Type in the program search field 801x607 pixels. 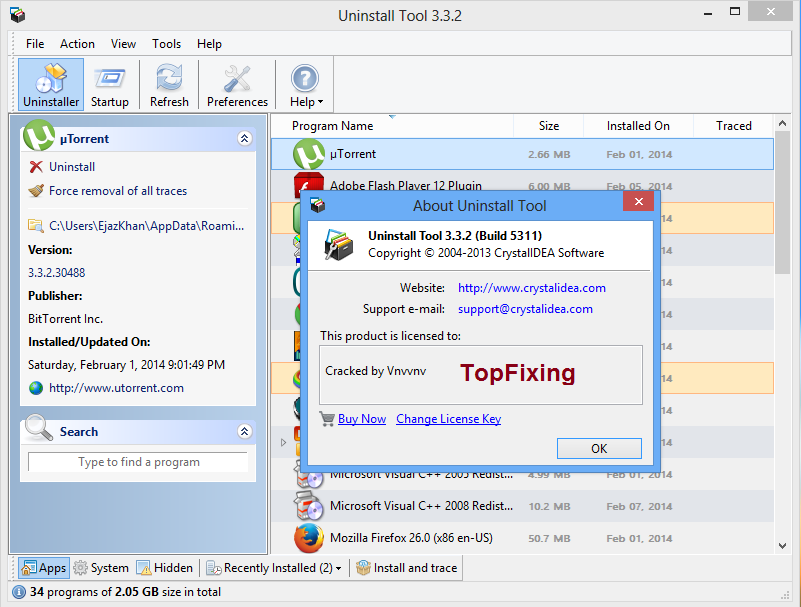[137, 463]
